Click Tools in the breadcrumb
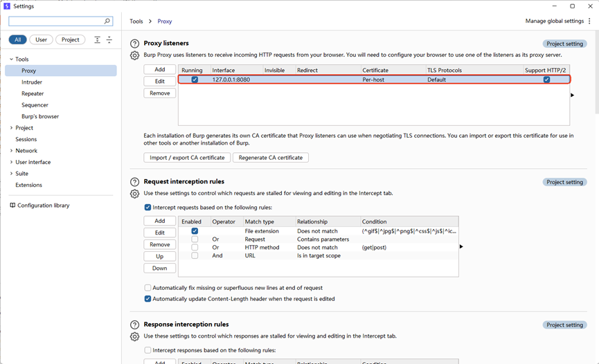This screenshot has width=599, height=364. tap(136, 21)
